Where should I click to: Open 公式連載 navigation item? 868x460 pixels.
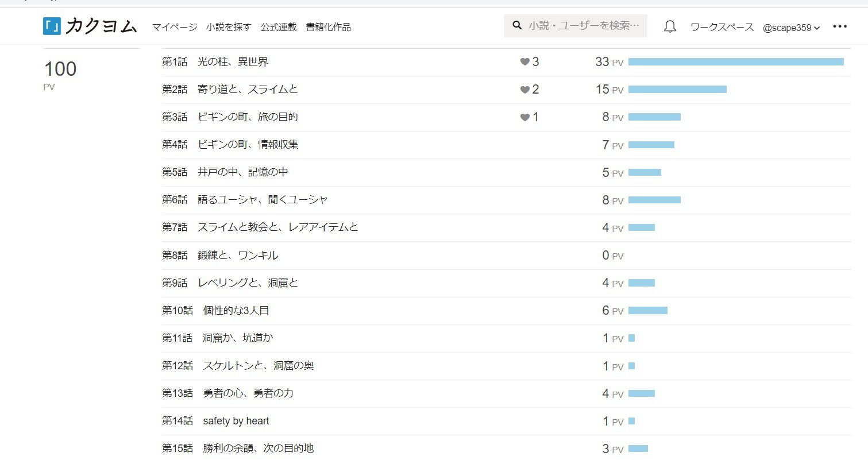279,27
